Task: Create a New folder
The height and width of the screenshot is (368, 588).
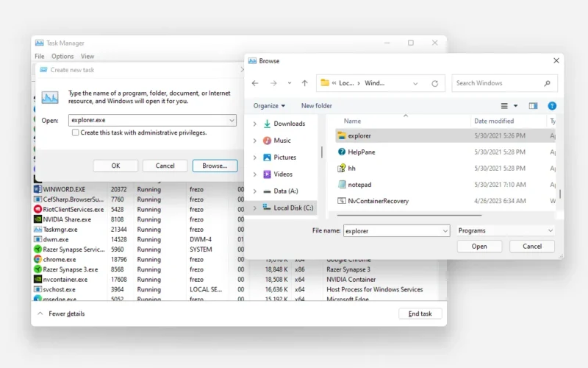Action: point(317,105)
